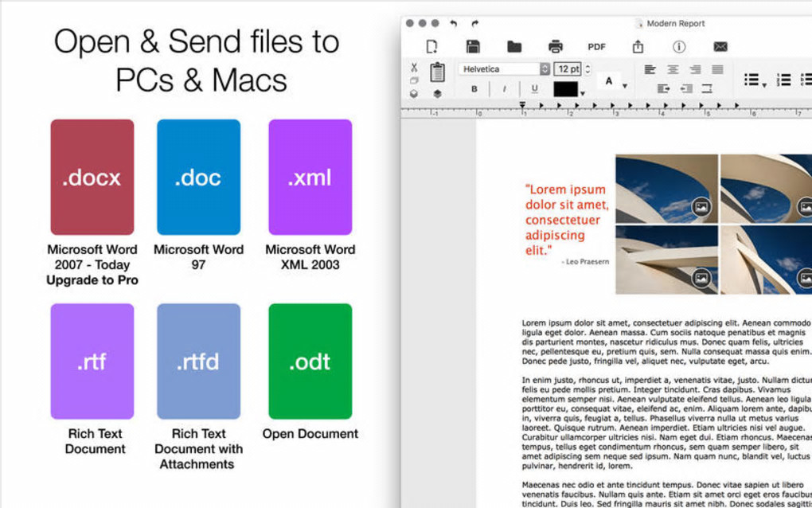Show document info with the circled i
Viewport: 812px width, 508px height.
pyautogui.click(x=679, y=47)
